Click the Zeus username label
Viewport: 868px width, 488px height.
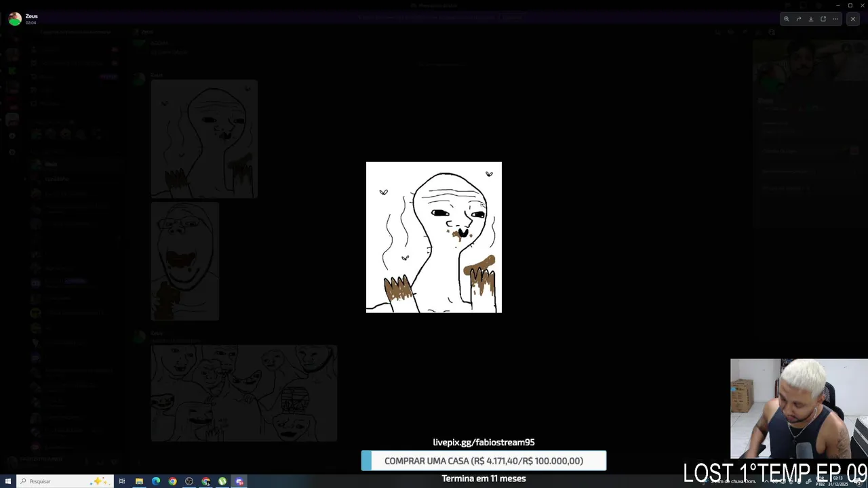[x=32, y=16]
